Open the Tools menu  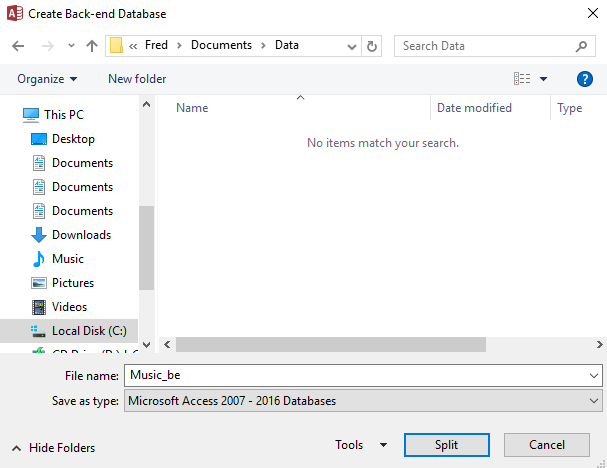(361, 445)
